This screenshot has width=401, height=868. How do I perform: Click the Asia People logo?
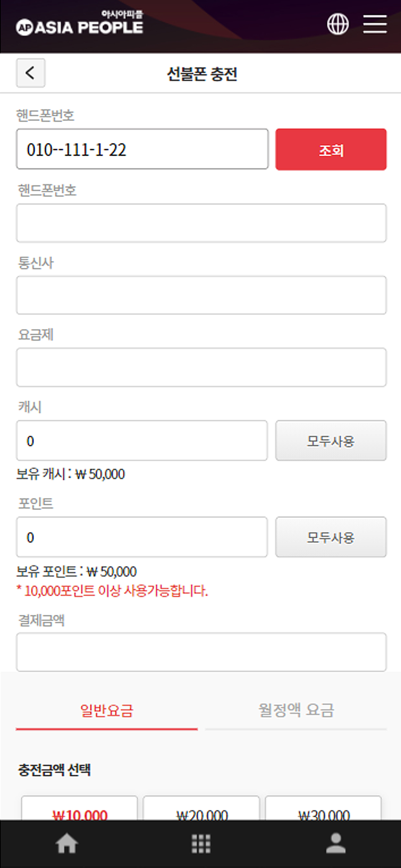pyautogui.click(x=79, y=23)
